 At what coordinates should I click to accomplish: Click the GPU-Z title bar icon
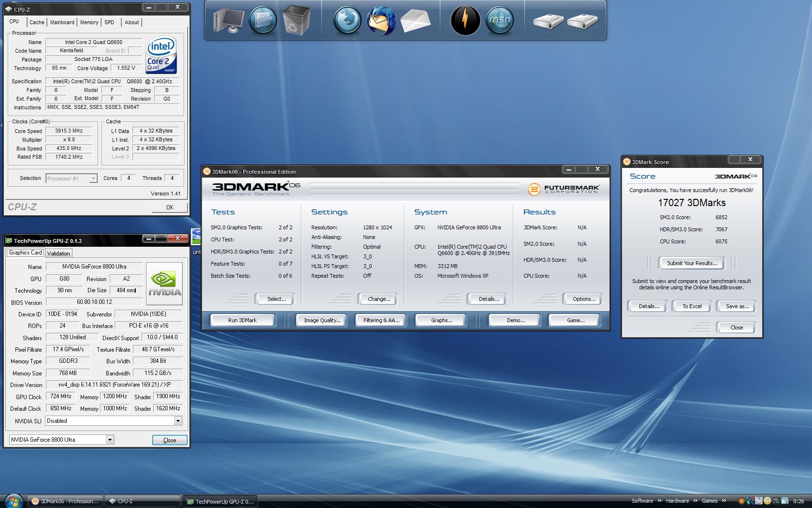[x=8, y=240]
